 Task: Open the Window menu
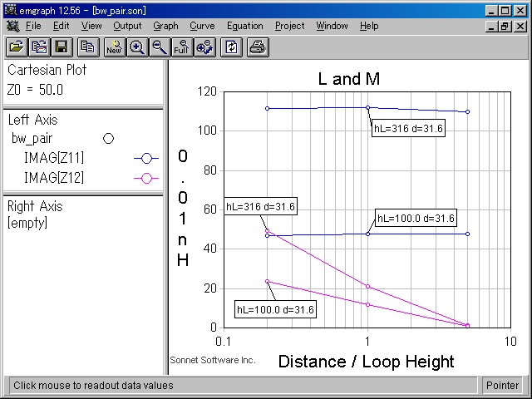tap(332, 26)
